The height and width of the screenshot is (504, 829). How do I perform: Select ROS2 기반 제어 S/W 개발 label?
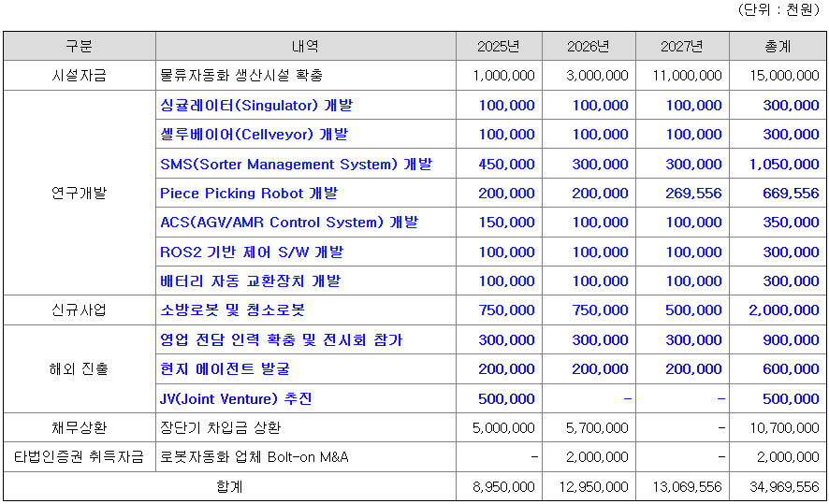(252, 252)
